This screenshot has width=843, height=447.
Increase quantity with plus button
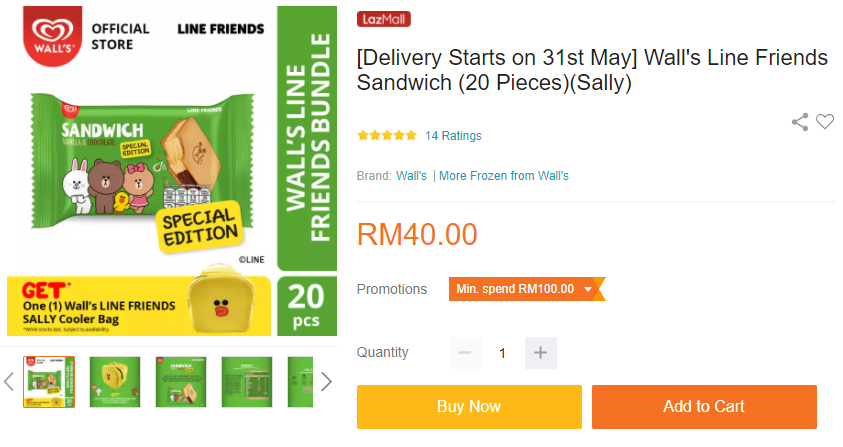pyautogui.click(x=540, y=353)
